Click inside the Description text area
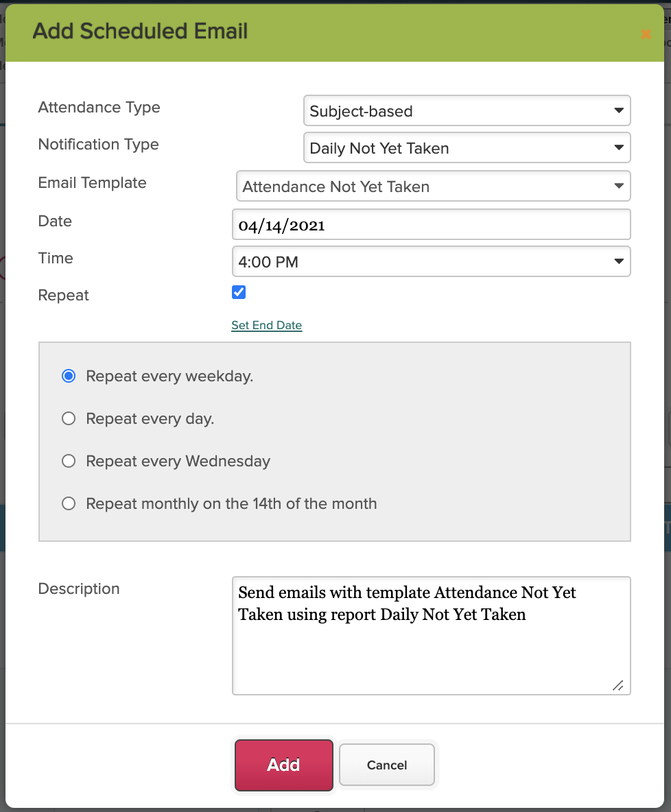The height and width of the screenshot is (812, 671). pos(431,636)
